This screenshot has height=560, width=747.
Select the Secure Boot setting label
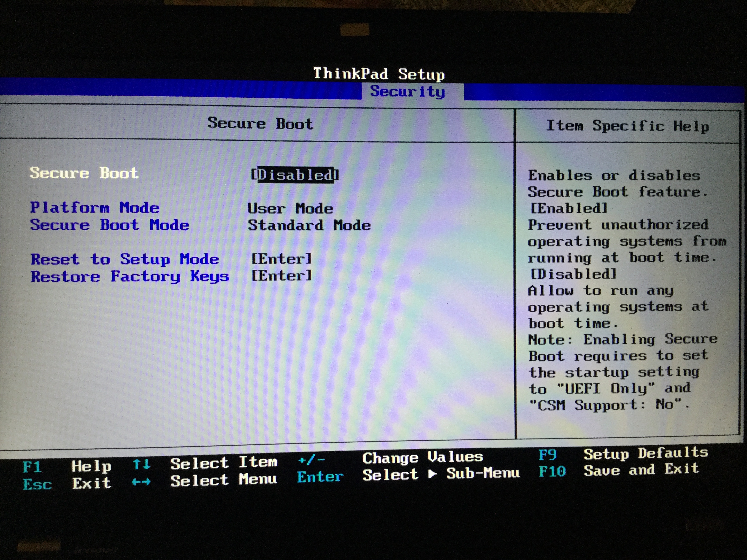[84, 173]
